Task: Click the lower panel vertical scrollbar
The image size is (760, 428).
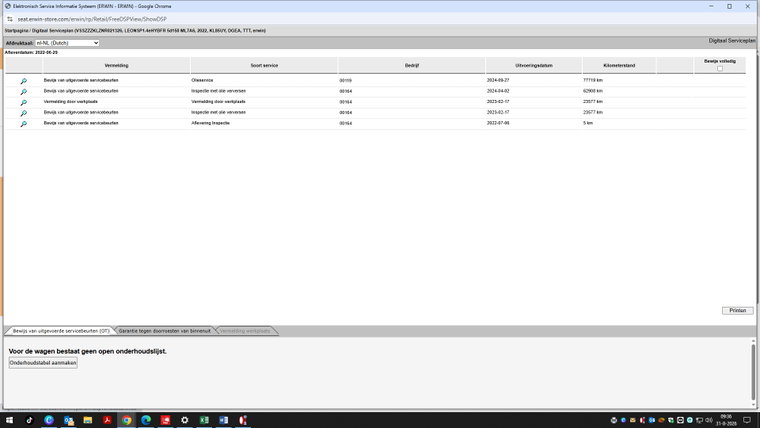Action: tap(753, 373)
